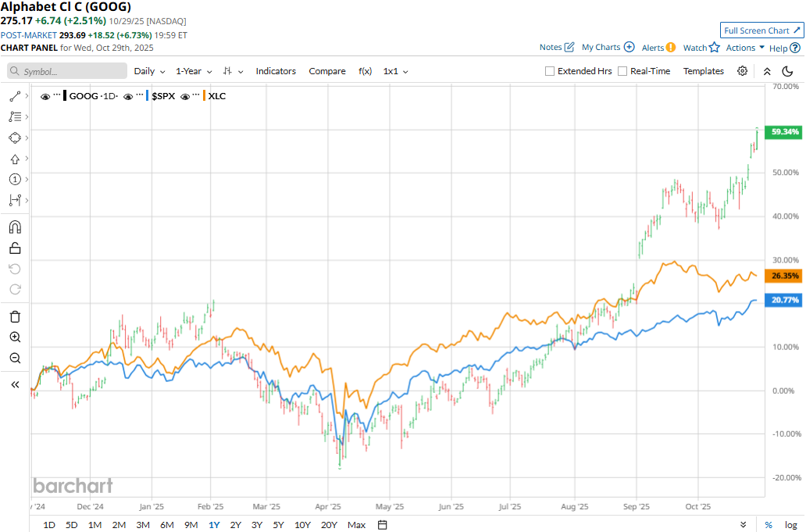Tick the Real-Time checkbox
The image size is (806, 532).
pos(622,71)
